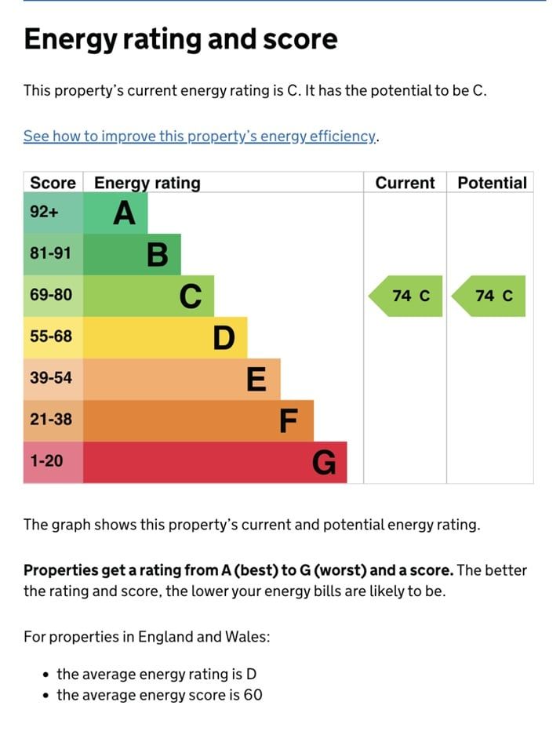Image resolution: width=560 pixels, height=753 pixels.
Task: Click the Potential column header
Action: tap(492, 183)
